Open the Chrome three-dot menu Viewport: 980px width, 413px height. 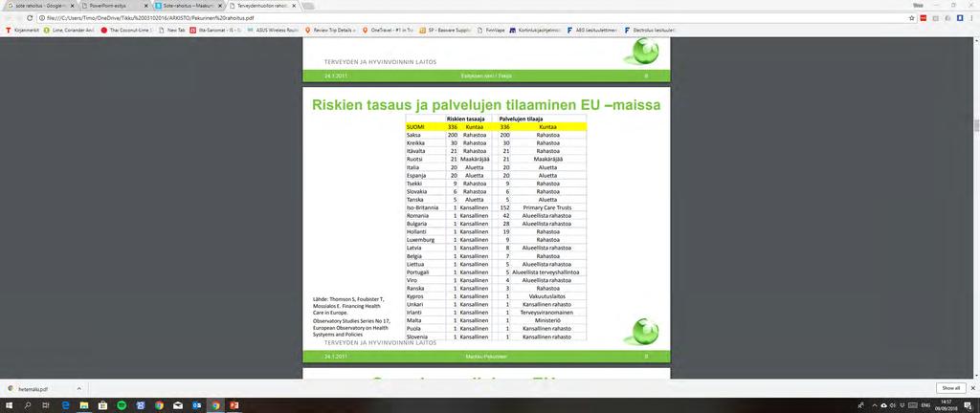click(x=971, y=18)
